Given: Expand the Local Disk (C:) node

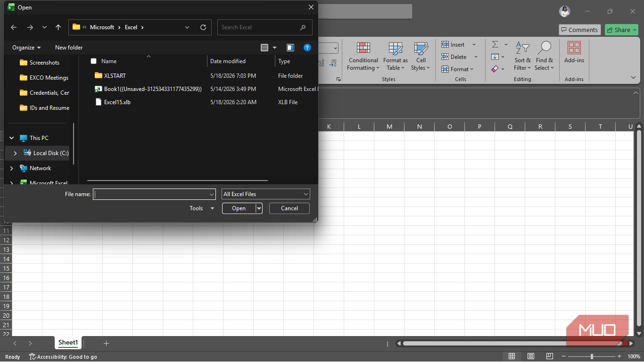Looking at the screenshot, I should click(16, 153).
